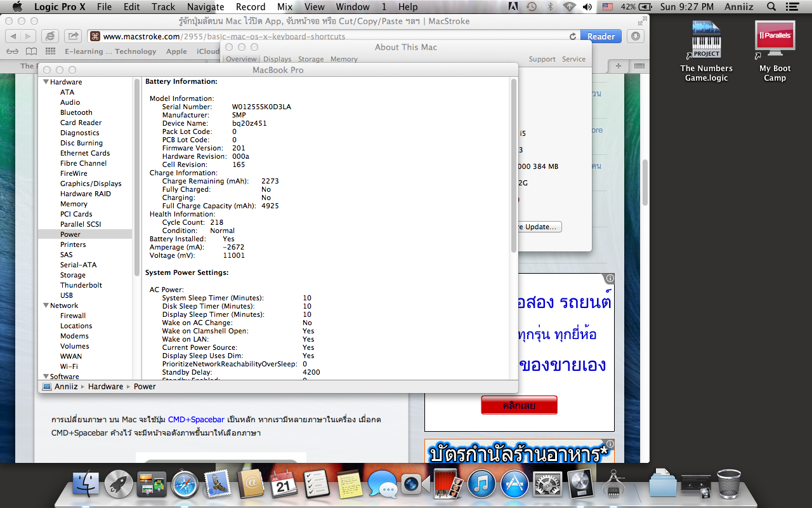The image size is (812, 508).
Task: Switch to Logic Pro X in the Dock
Action: pos(580,485)
